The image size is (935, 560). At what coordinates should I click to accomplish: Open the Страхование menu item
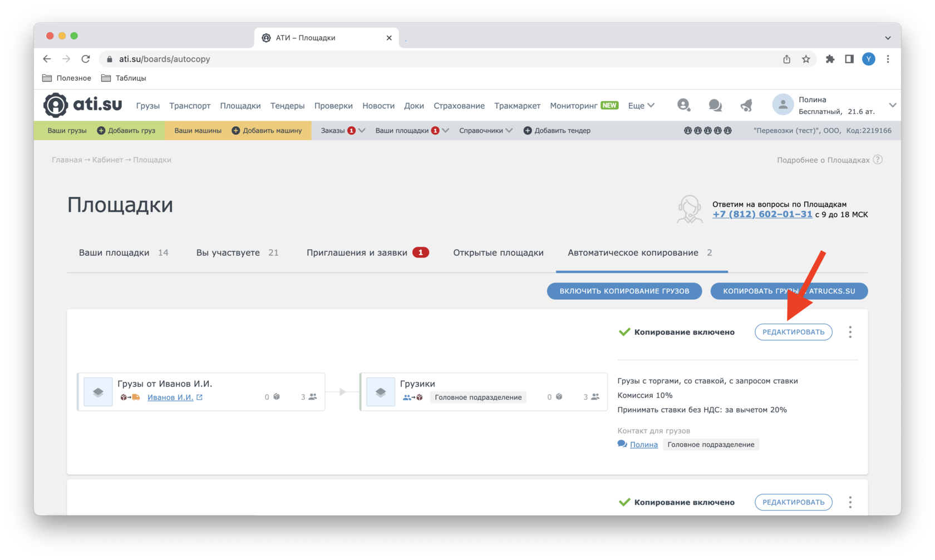(x=459, y=106)
